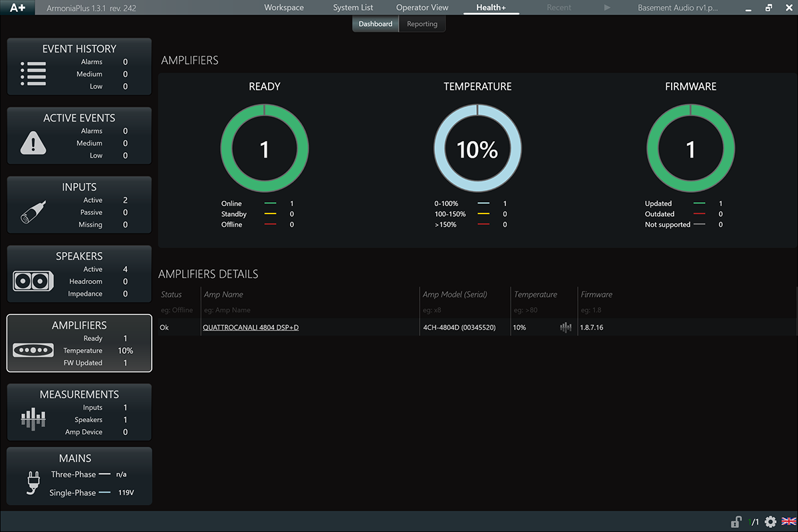The image size is (798, 532).
Task: Click the READY donut chart
Action: [265, 148]
